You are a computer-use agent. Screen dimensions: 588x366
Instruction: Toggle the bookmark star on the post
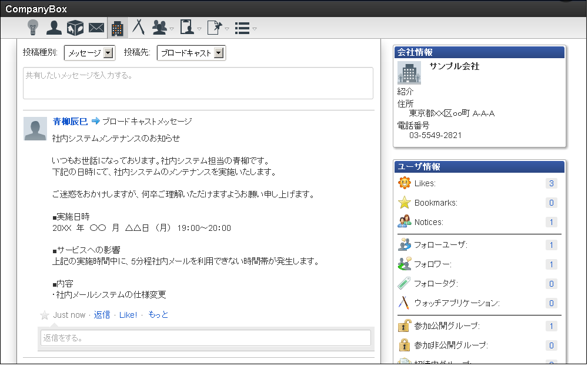[45, 315]
